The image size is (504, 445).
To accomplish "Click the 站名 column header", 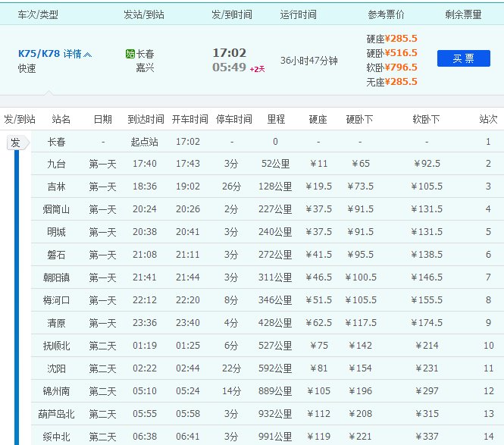I will 61,119.
